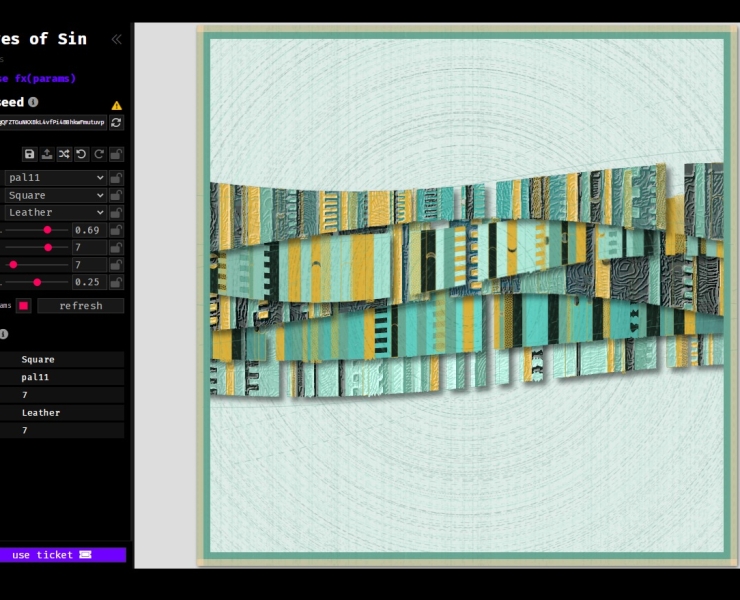740x600 pixels.
Task: Click the yellow warning triangle icon
Action: pos(116,104)
